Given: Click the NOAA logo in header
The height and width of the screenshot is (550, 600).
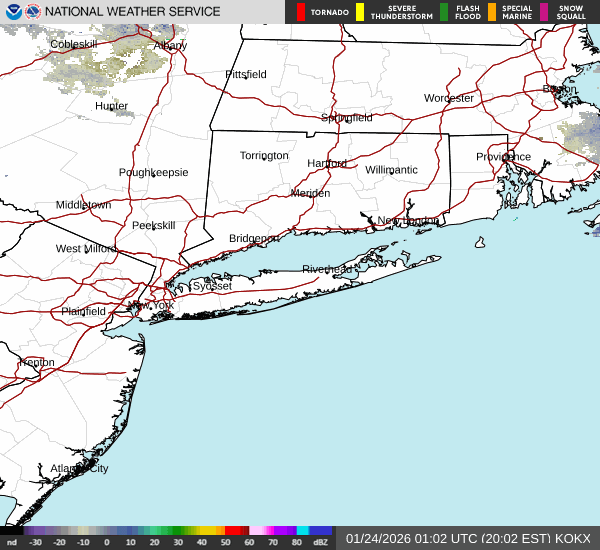Looking at the screenshot, I should 12,12.
